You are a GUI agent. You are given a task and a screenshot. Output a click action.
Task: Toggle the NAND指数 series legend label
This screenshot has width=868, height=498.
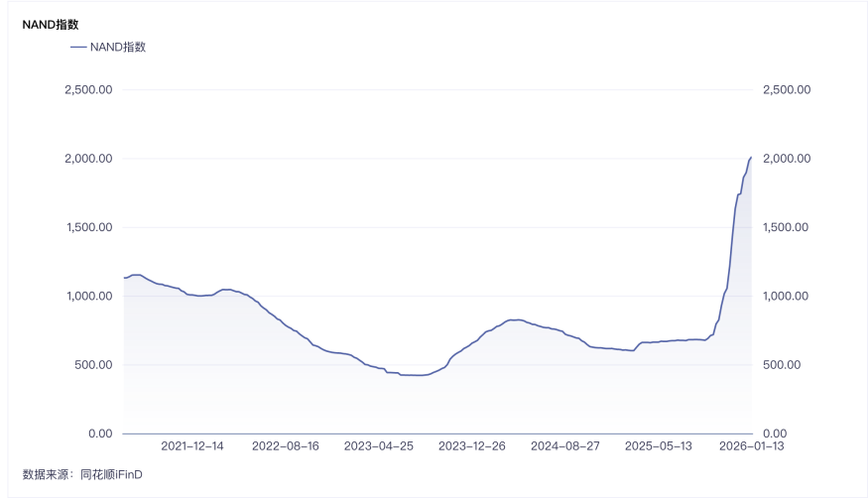tap(118, 47)
